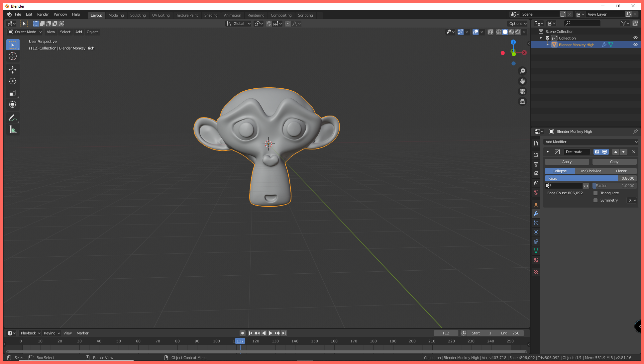Activate the Measure tool
This screenshot has width=644, height=364.
(13, 130)
